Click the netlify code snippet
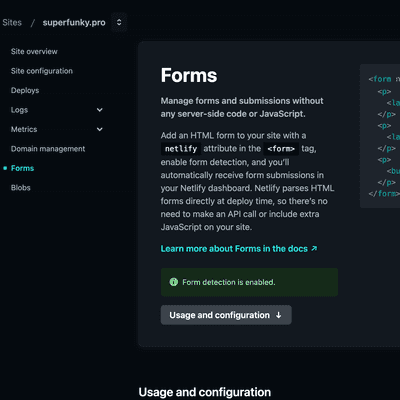Viewport: 400px width, 400px height. [181, 149]
